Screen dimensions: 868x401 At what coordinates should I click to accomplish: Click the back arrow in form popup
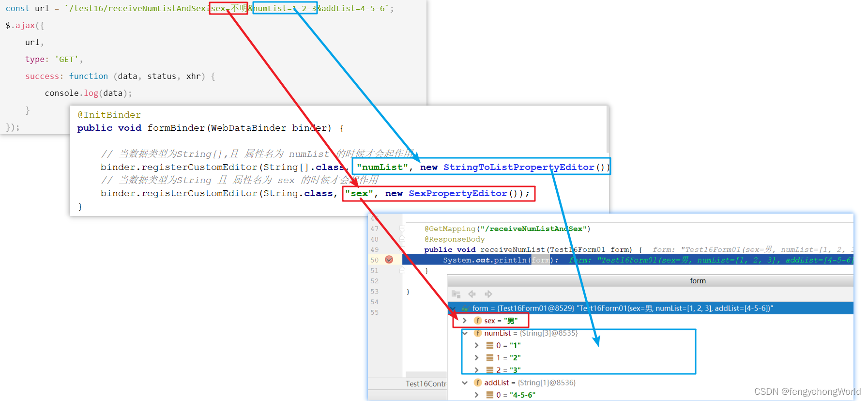[x=472, y=294]
